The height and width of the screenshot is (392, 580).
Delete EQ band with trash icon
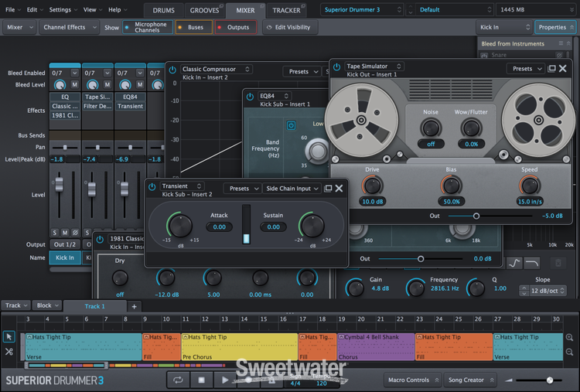point(558,264)
